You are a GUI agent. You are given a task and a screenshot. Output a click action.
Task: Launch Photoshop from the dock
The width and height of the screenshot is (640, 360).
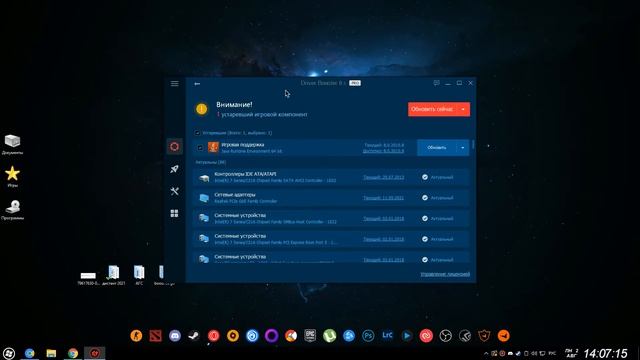click(x=368, y=336)
